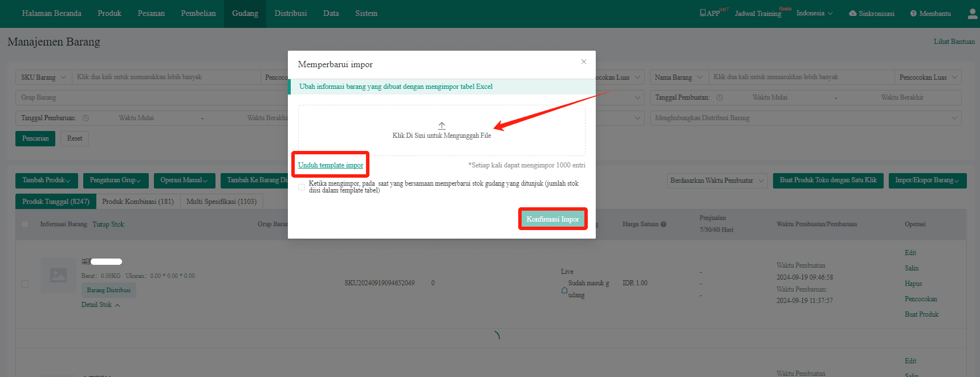980x377 pixels.
Task: Click the Harga Satuan help icon
Action: point(664,224)
